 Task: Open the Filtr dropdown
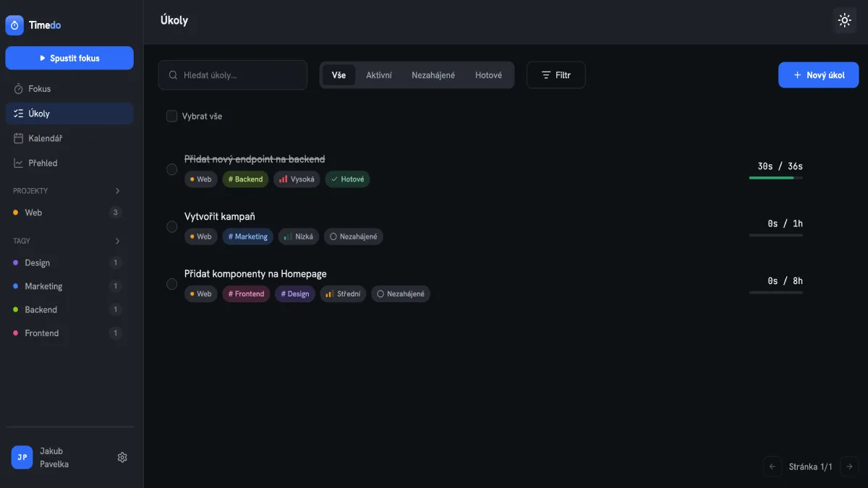point(556,75)
